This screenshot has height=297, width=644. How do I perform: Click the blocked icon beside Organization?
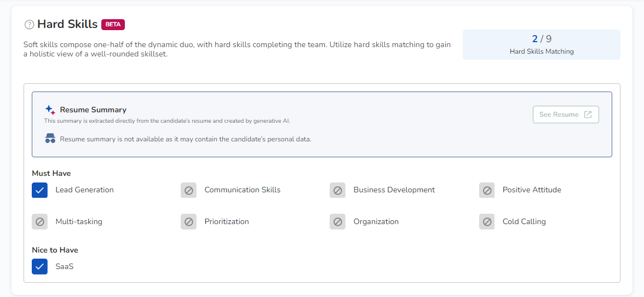point(337,222)
